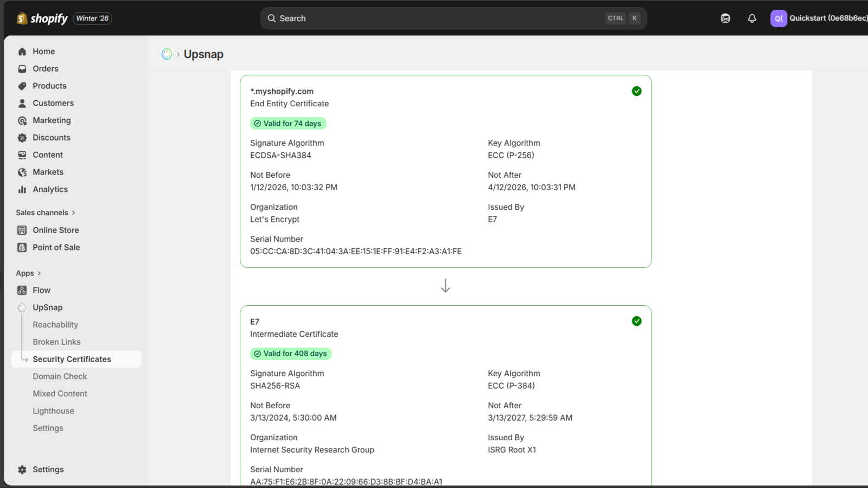Click the Analytics bar chart icon

tap(22, 189)
